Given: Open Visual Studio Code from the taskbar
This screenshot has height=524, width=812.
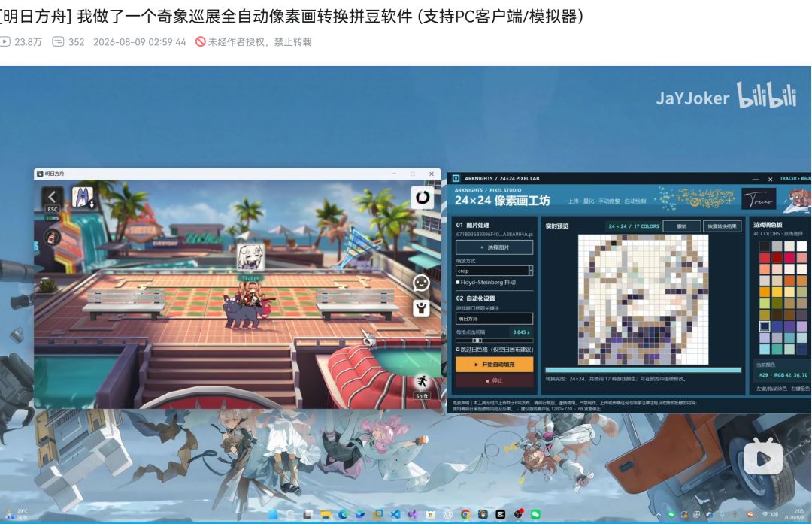Looking at the screenshot, I should click(x=395, y=514).
